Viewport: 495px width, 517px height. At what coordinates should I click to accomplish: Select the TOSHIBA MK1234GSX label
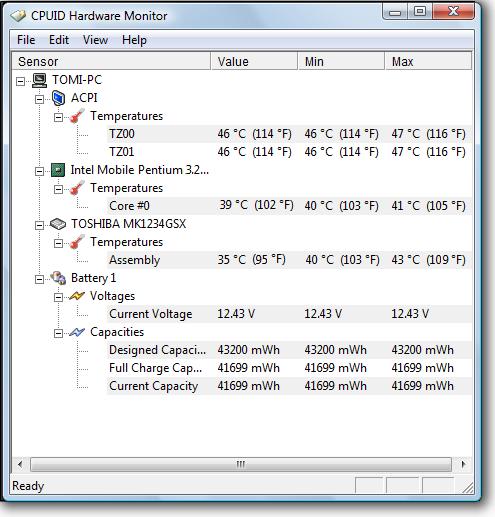(129, 224)
